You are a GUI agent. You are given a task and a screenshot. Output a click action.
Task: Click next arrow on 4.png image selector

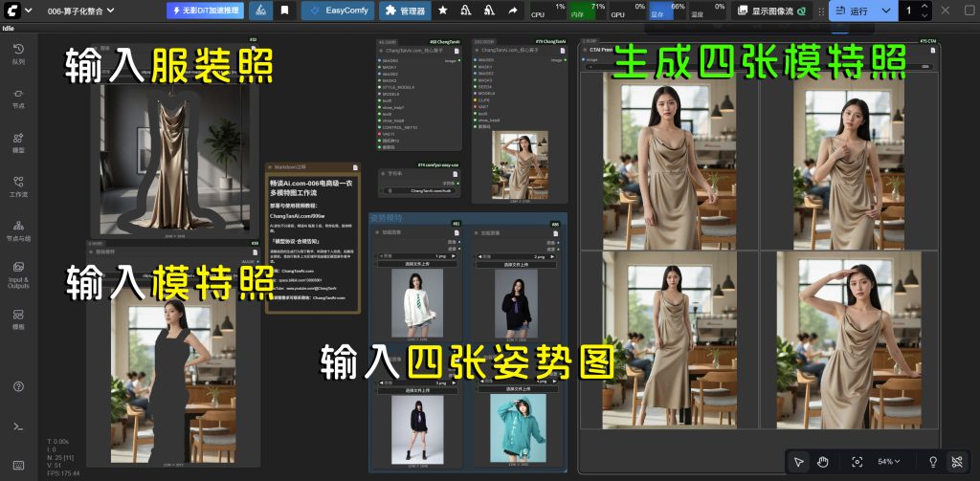(x=553, y=381)
